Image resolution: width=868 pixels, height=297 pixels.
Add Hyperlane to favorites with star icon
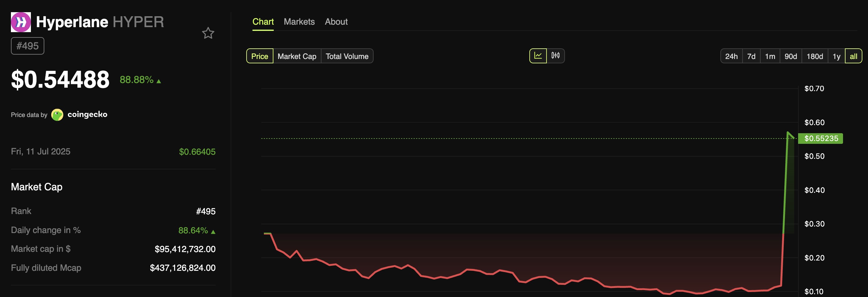pyautogui.click(x=208, y=33)
